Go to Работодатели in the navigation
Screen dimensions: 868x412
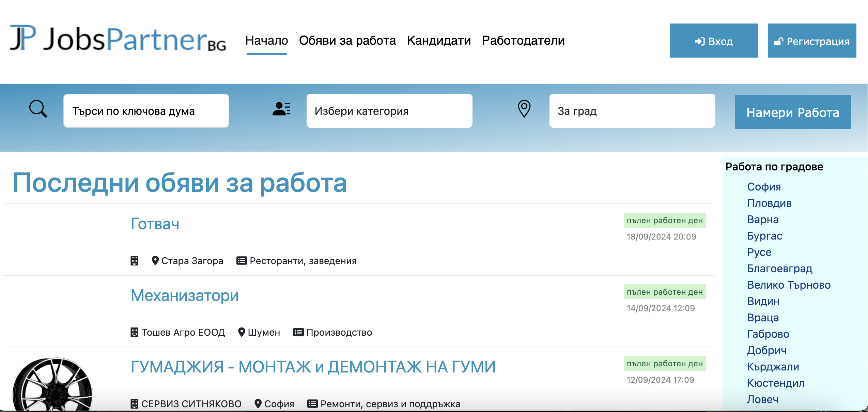[x=523, y=41]
